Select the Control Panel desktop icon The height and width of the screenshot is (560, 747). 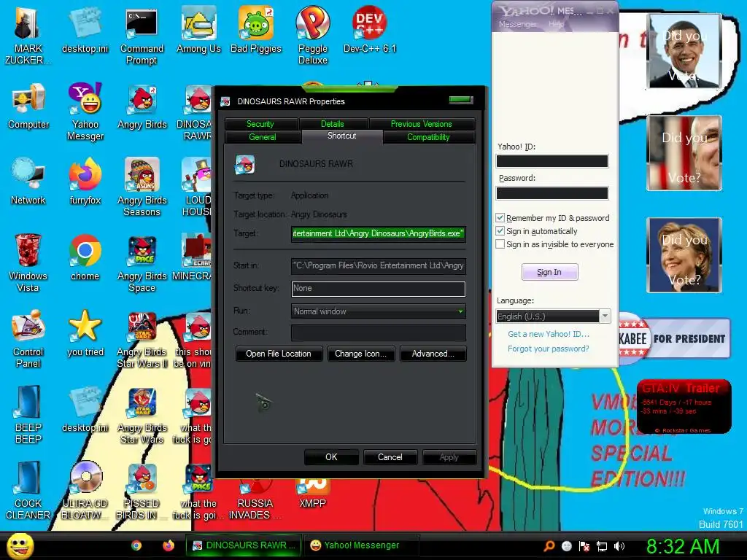(x=28, y=339)
